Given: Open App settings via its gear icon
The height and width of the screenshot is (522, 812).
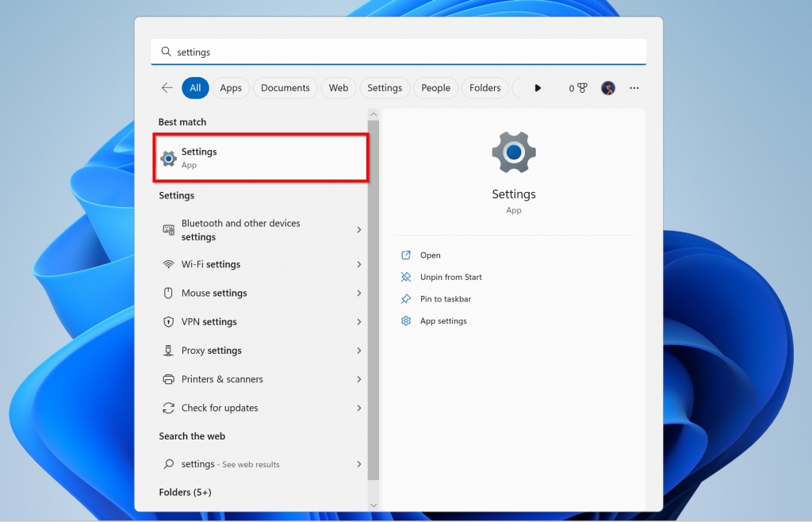Looking at the screenshot, I should [x=405, y=320].
